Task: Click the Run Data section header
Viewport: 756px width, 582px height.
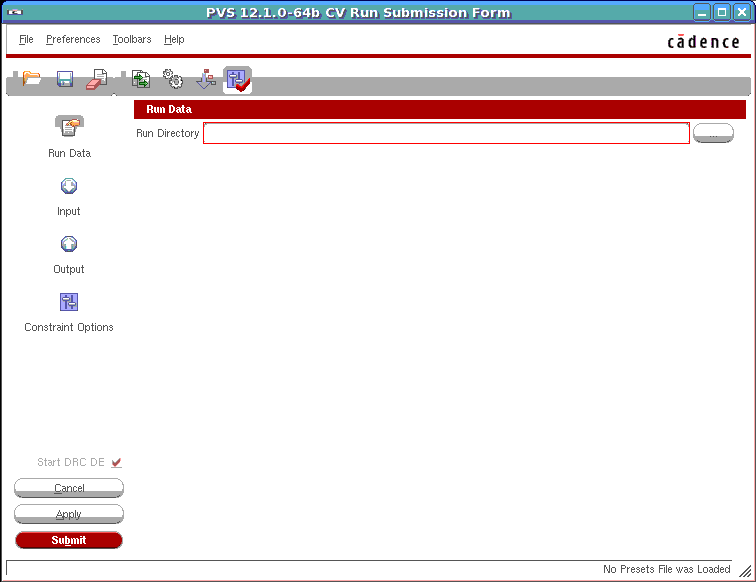Action: (440, 109)
